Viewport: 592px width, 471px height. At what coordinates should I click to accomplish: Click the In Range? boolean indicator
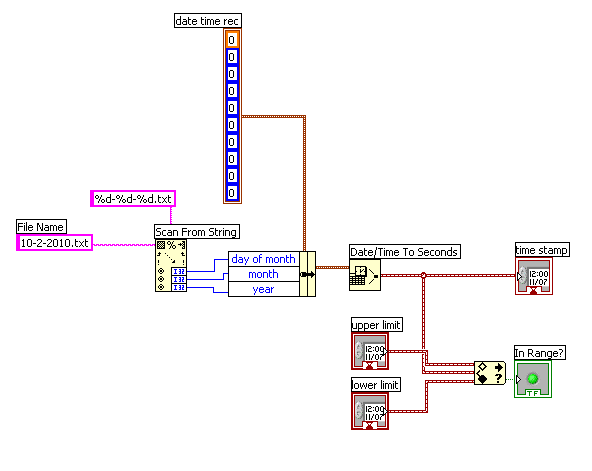533,379
